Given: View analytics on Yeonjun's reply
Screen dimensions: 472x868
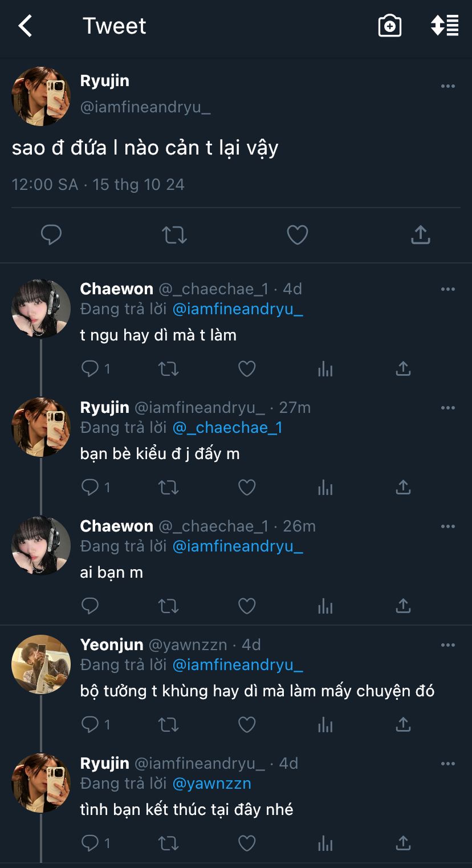Looking at the screenshot, I should (x=325, y=725).
